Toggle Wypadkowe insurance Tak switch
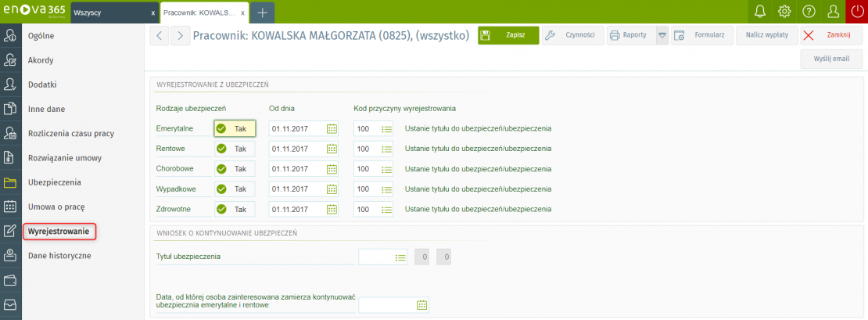The height and width of the screenshot is (320, 868). (234, 189)
